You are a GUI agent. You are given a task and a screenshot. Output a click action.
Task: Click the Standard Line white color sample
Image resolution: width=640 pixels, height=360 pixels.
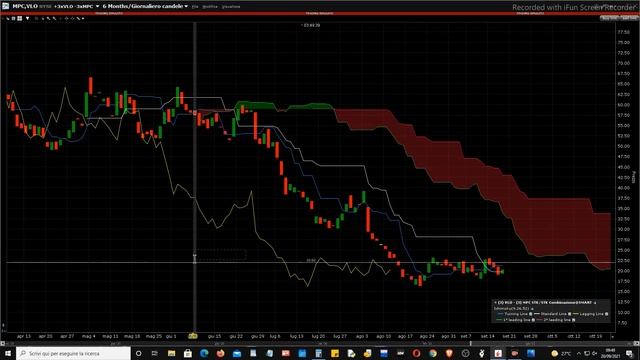point(537,314)
